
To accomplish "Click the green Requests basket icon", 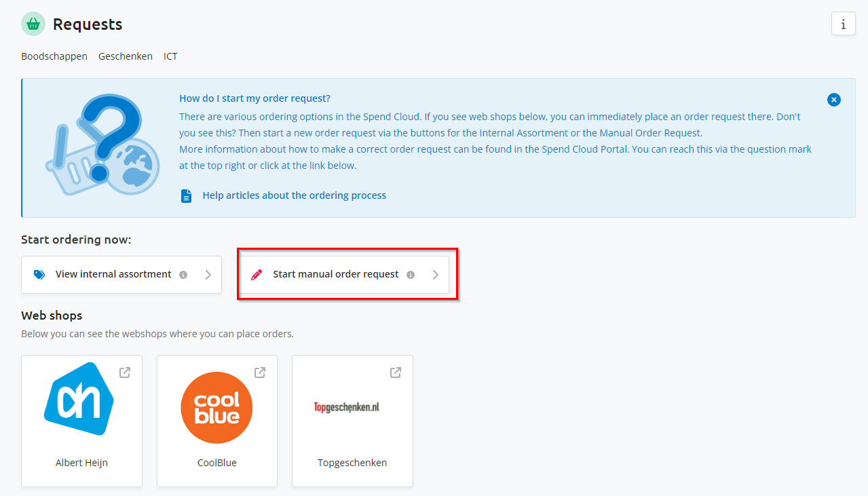I will [33, 24].
